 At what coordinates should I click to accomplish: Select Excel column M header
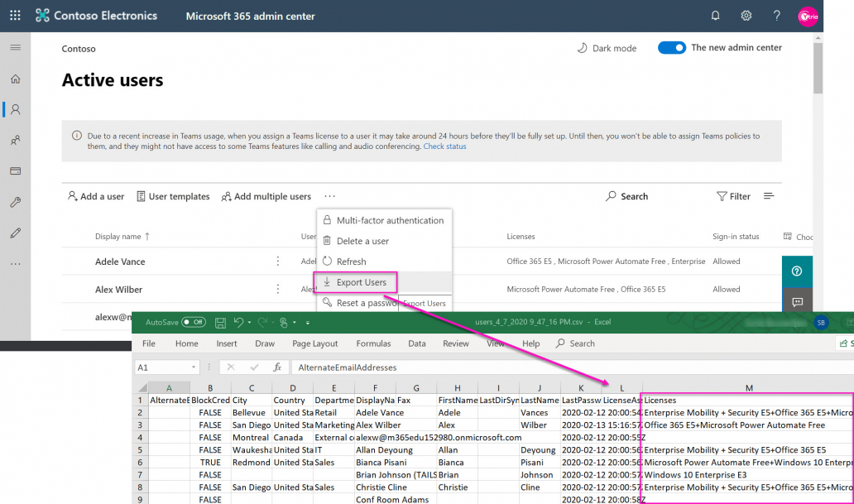(x=748, y=388)
